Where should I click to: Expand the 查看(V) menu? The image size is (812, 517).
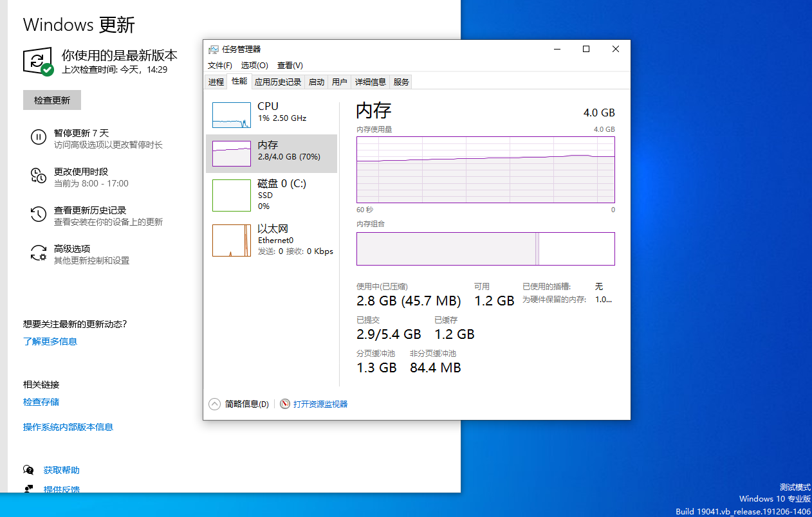click(x=290, y=66)
